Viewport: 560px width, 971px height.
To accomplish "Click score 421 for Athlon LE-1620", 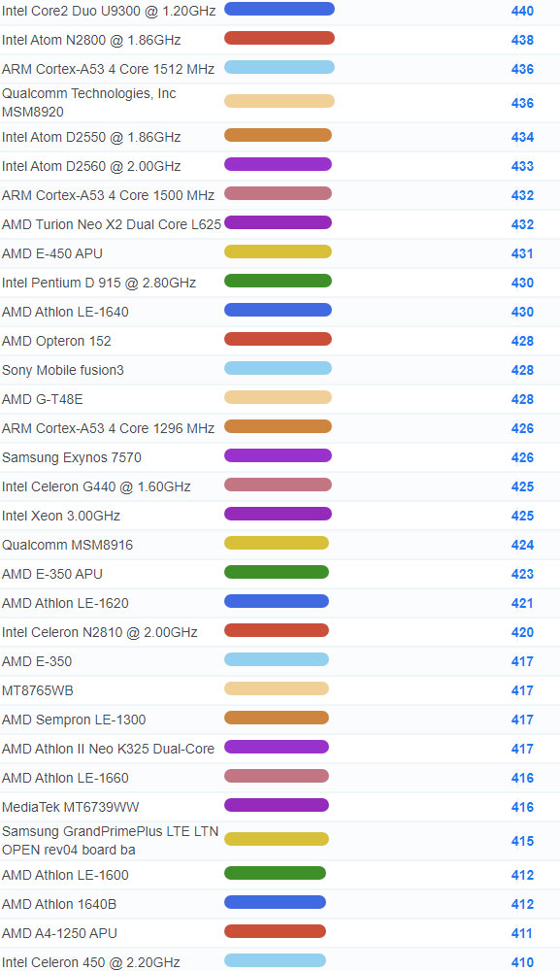I will pos(522,603).
